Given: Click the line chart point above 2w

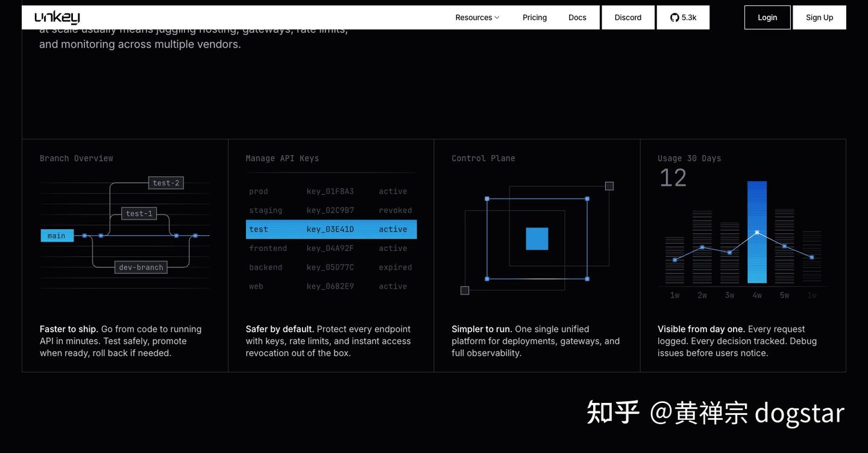Looking at the screenshot, I should (x=702, y=247).
